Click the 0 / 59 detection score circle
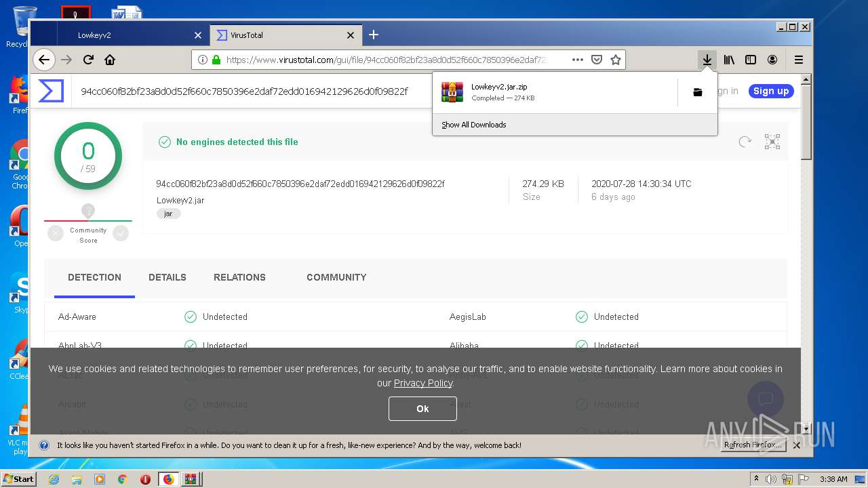This screenshot has width=868, height=488. point(88,157)
